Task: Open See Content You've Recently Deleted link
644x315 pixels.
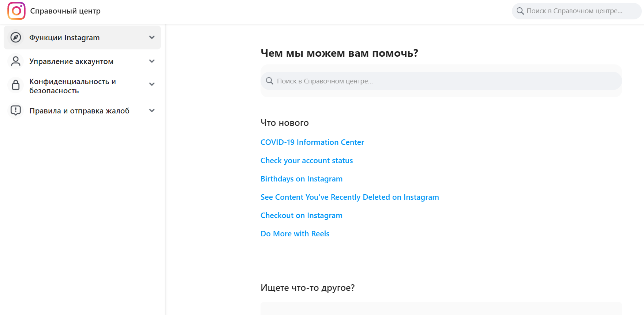Action: tap(349, 197)
